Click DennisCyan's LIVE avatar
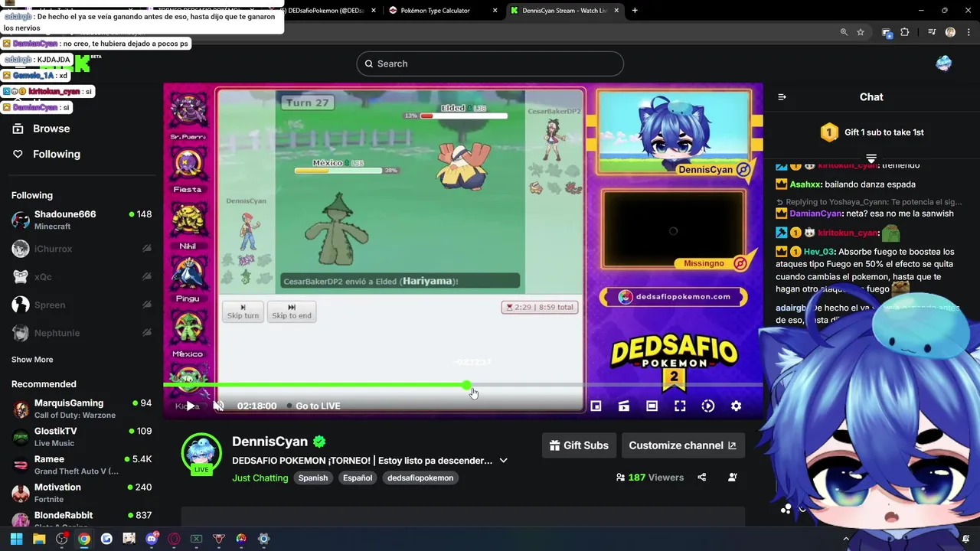The width and height of the screenshot is (980, 551). click(201, 453)
